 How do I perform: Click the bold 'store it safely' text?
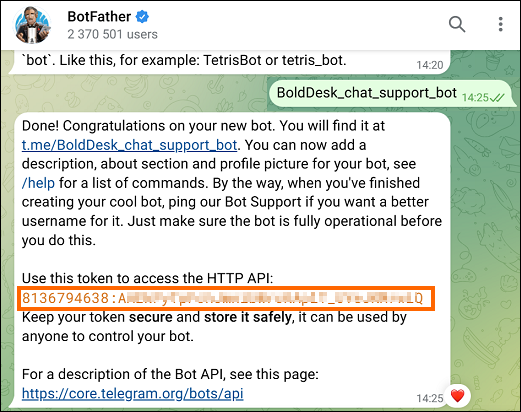point(248,317)
